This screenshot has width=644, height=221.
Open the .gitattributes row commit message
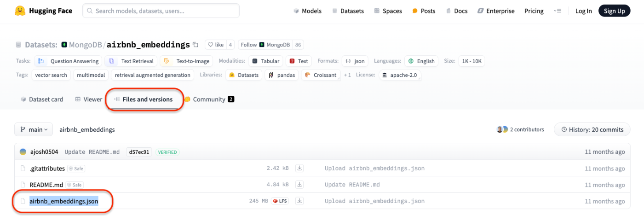coord(374,169)
